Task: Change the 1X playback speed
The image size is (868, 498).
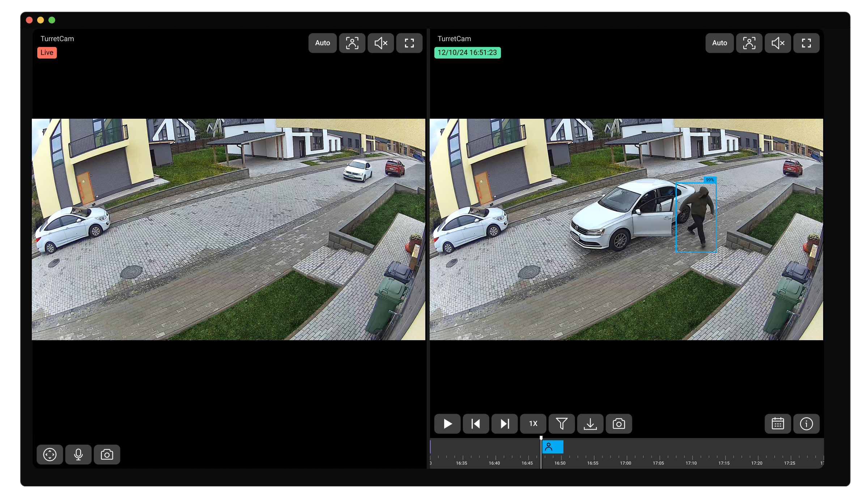Action: [x=533, y=423]
